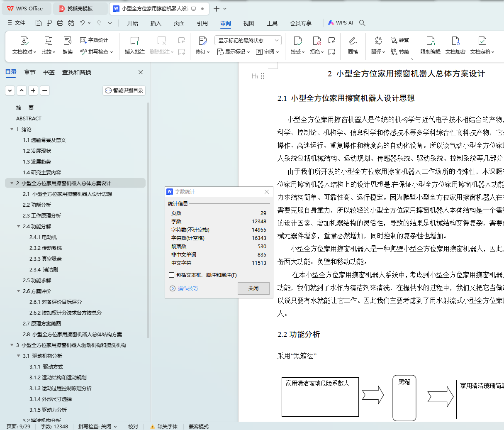The image size is (504, 430).
Task: Insert a comment with 插入批注
Action: coord(135,45)
